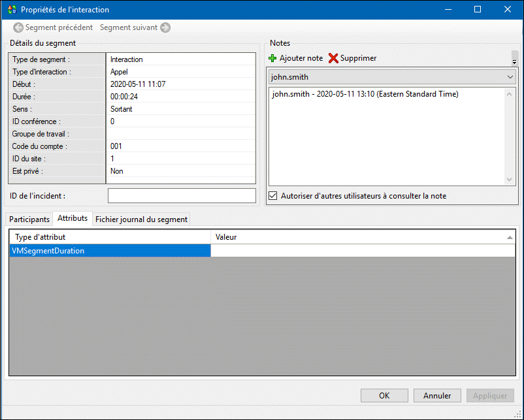This screenshot has height=420, width=524.
Task: Maximize the Propriétés de l'interaction window
Action: coord(478,10)
